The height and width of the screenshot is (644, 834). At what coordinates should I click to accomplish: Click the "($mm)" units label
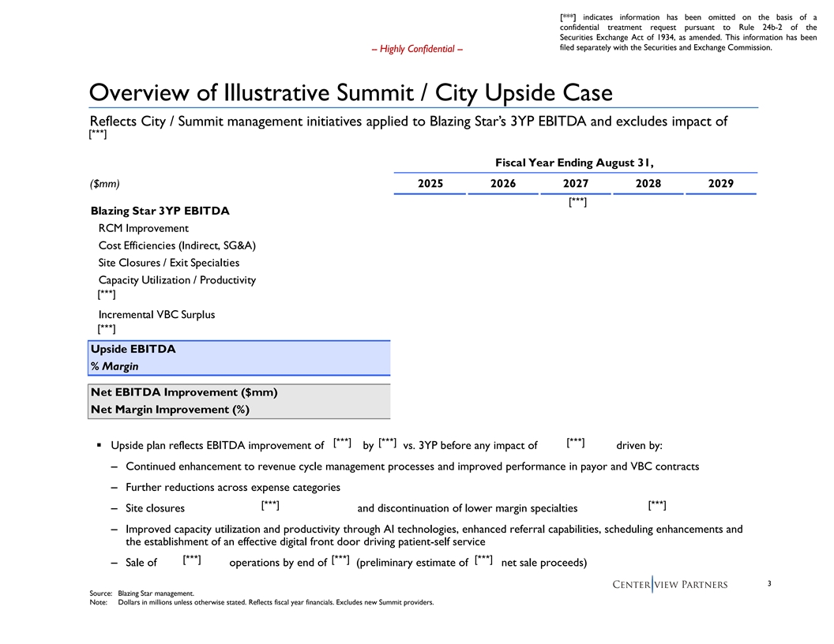[105, 184]
